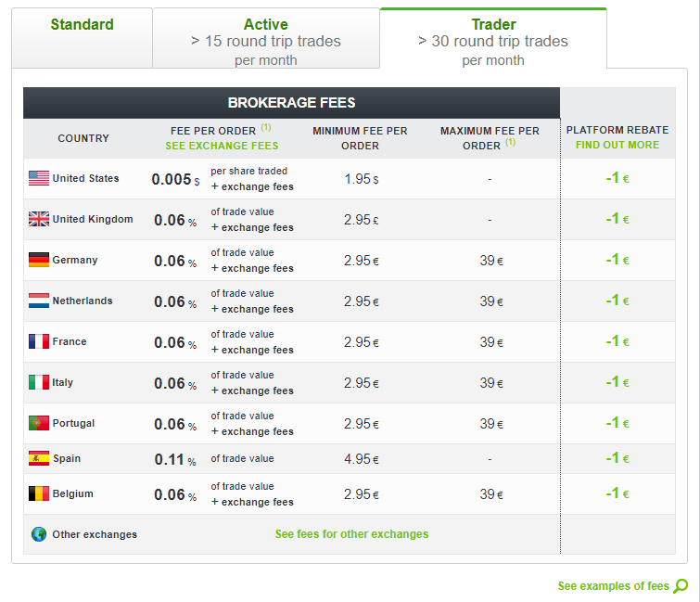This screenshot has height=602, width=700.
Task: Click the Spain flag icon
Action: pos(39,458)
